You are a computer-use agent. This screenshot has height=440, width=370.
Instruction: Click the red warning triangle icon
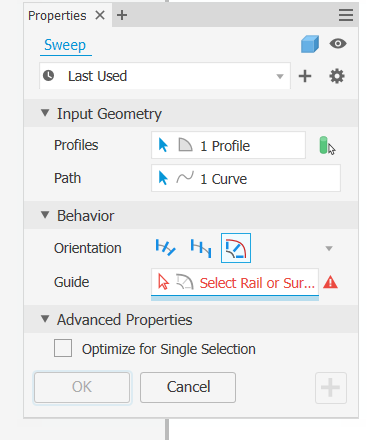(330, 282)
